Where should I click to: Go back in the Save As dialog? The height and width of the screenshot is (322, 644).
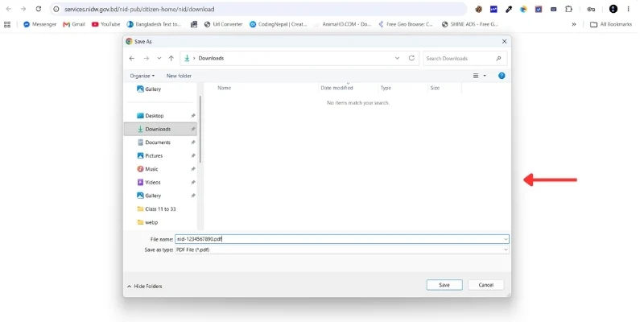click(132, 58)
